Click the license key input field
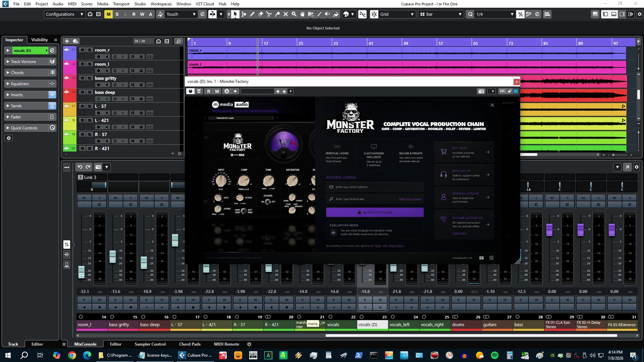Viewport: 644px width, 362px height. tap(375, 199)
